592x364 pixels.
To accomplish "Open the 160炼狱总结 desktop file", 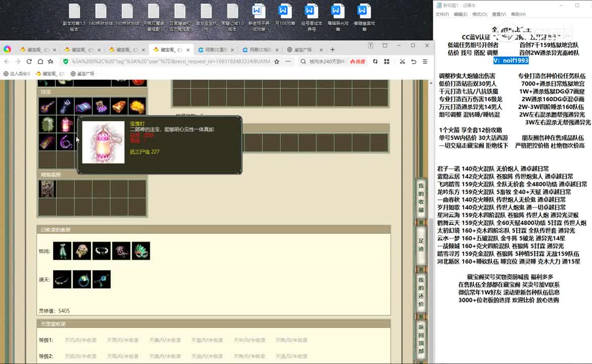I will click(127, 15).
